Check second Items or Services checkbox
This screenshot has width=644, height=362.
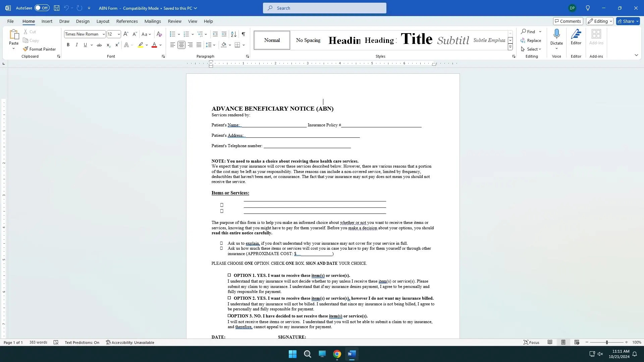(222, 211)
